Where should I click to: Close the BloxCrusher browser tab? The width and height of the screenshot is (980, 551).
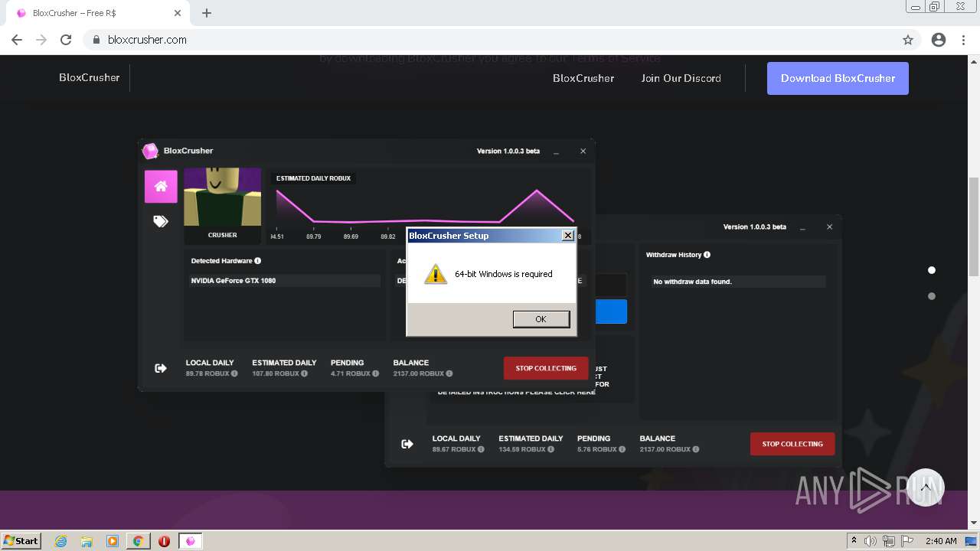(178, 13)
